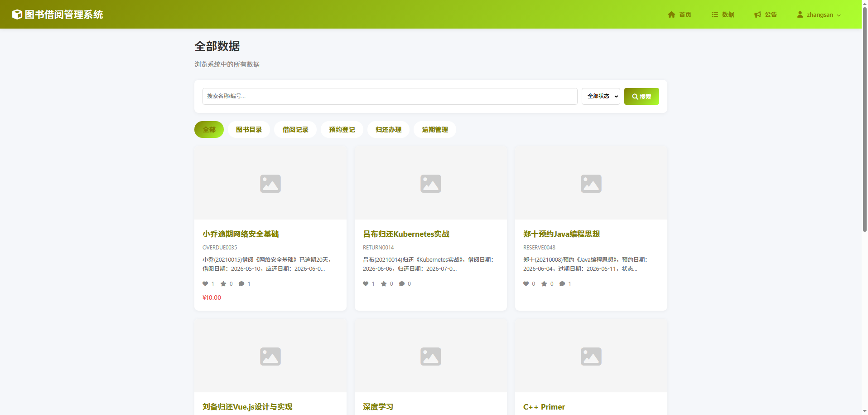Viewport: 868px width, 415px height.
Task: Open the C++ Primer card title
Action: coord(544,407)
